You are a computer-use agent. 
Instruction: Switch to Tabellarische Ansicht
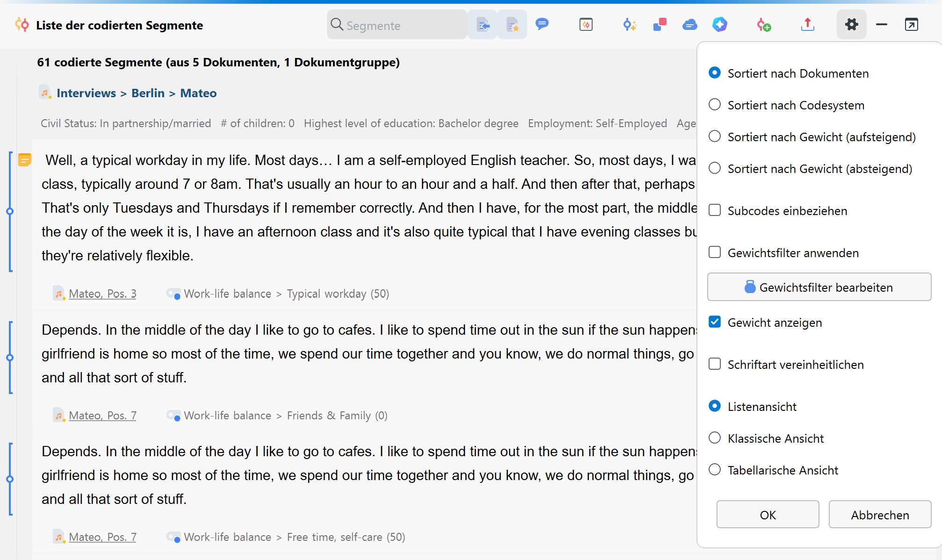(x=715, y=470)
